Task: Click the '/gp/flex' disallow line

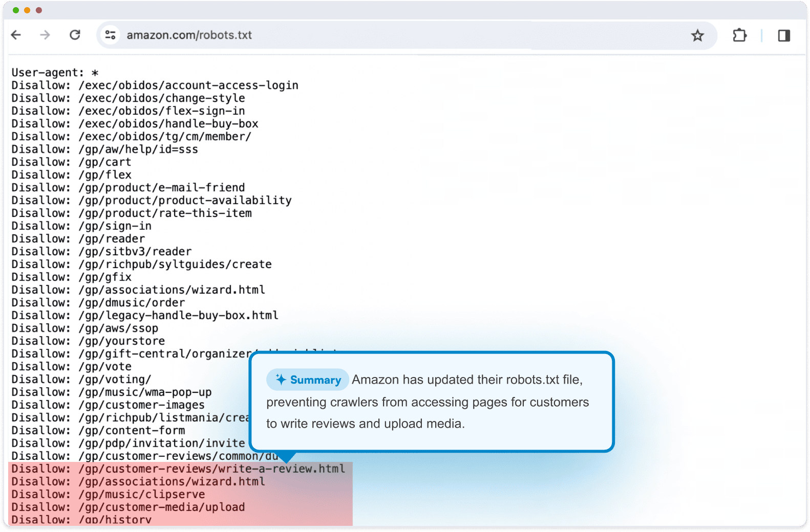Action: click(72, 175)
